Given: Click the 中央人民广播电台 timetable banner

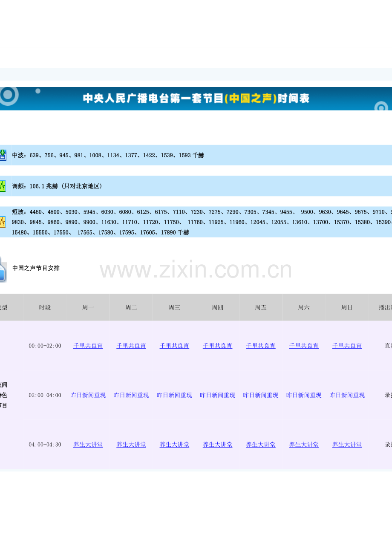Looking at the screenshot, I should 196,99.
